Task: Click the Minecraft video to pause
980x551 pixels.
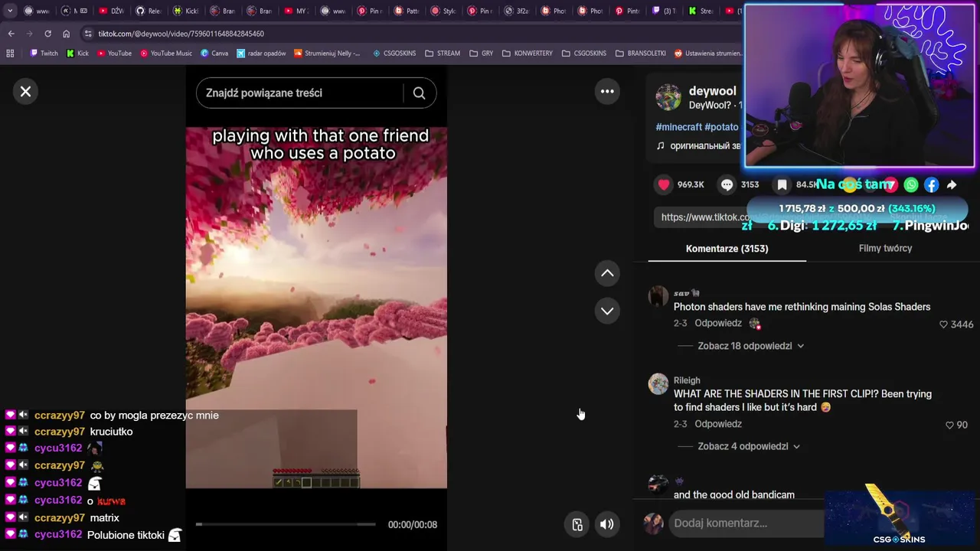Action: click(x=316, y=306)
